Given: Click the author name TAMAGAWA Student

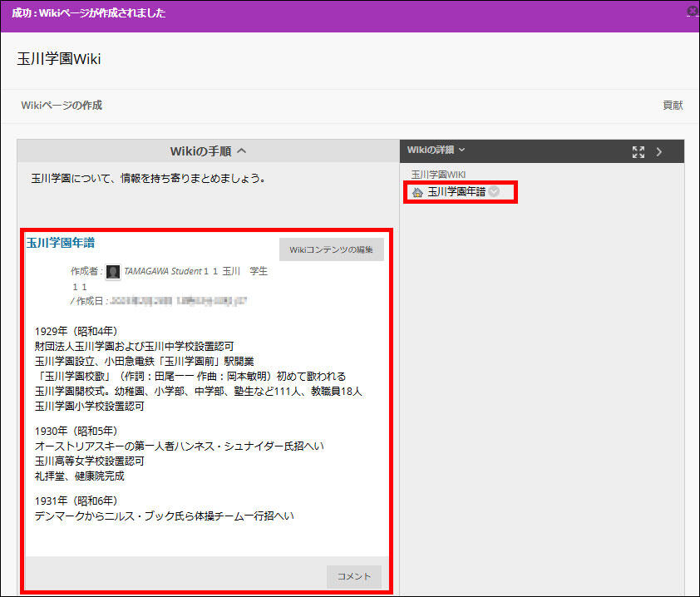Looking at the screenshot, I should [162, 272].
